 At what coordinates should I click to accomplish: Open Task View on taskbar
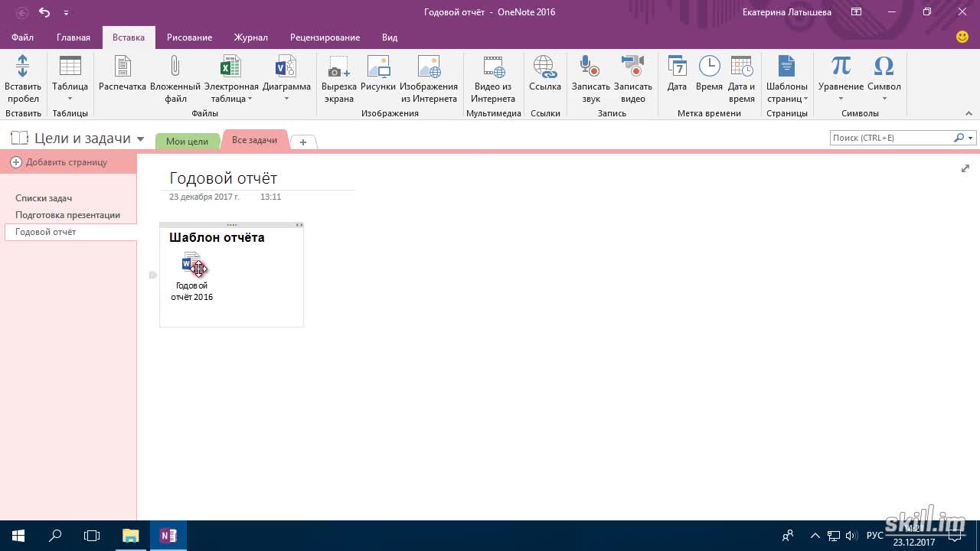[92, 536]
